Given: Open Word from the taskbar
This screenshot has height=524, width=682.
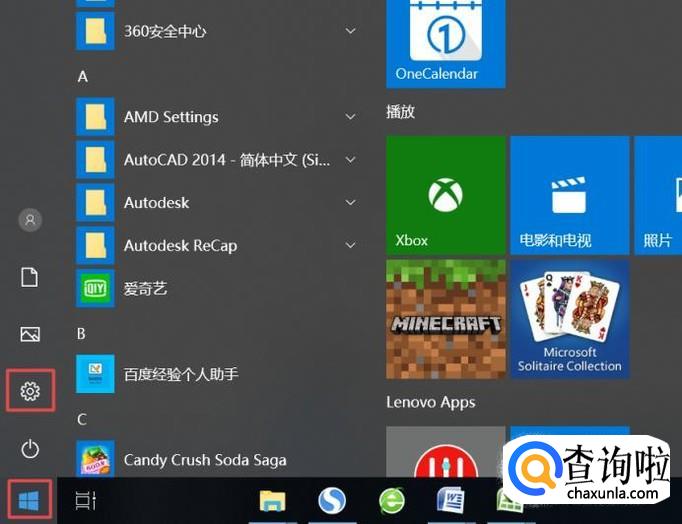Looking at the screenshot, I should tap(451, 501).
